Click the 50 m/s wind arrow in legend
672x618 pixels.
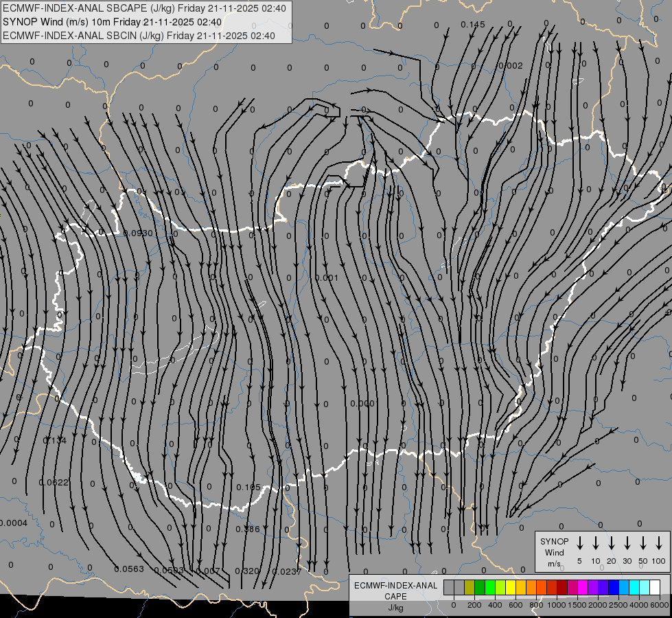(x=643, y=542)
